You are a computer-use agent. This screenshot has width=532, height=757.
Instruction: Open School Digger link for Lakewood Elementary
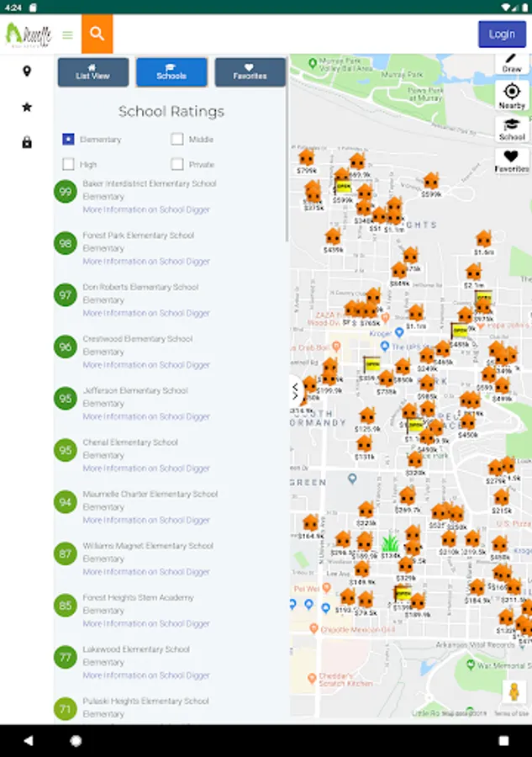[x=146, y=675]
